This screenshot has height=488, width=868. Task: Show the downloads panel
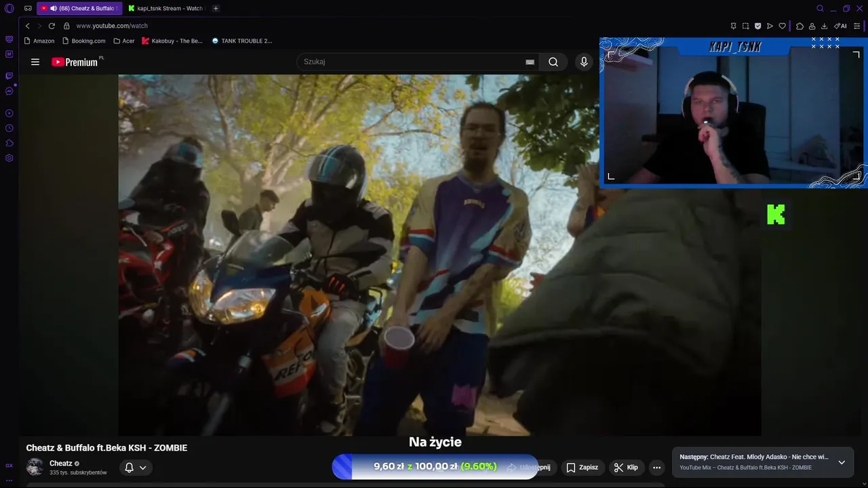(x=824, y=26)
